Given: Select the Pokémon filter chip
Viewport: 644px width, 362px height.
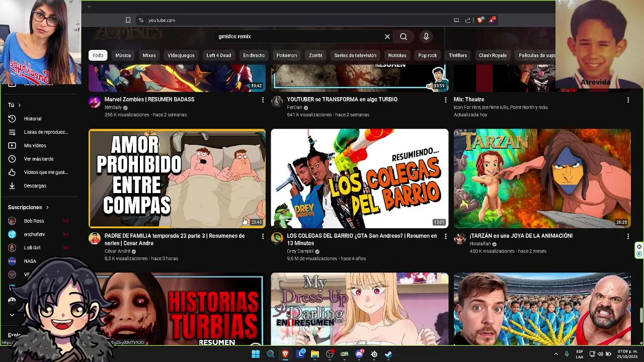Looking at the screenshot, I should click(x=287, y=55).
